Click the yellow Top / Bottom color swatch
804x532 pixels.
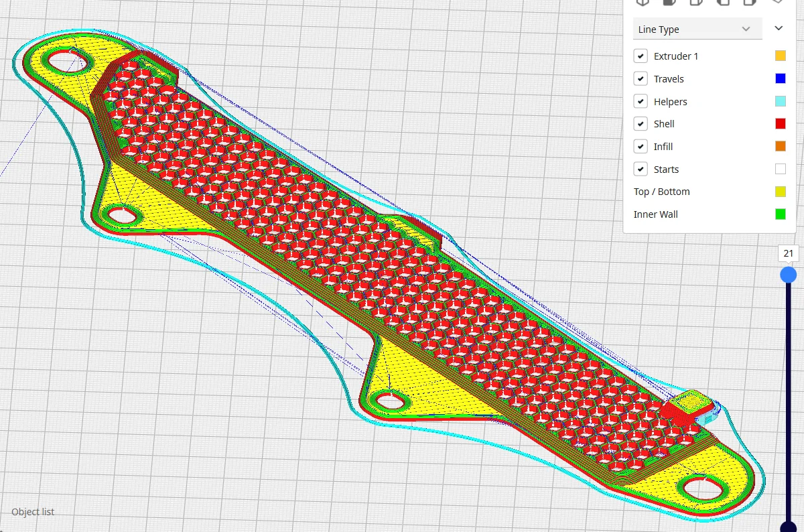pos(780,192)
